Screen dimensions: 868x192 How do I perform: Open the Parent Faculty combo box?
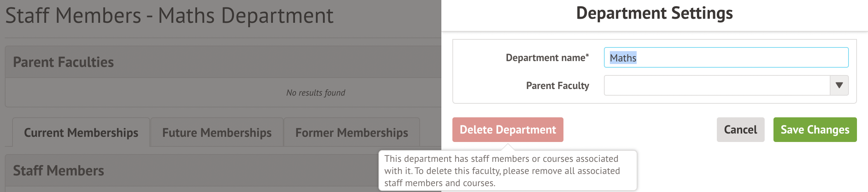717,85
